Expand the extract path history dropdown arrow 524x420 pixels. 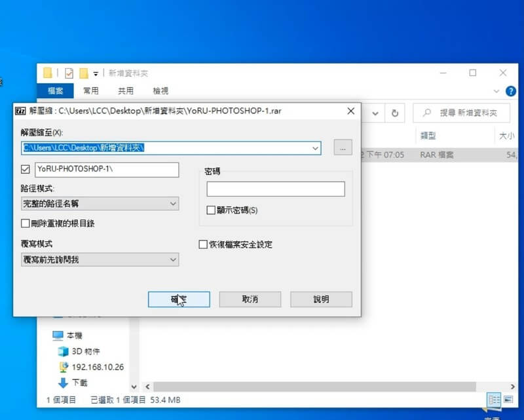point(315,148)
